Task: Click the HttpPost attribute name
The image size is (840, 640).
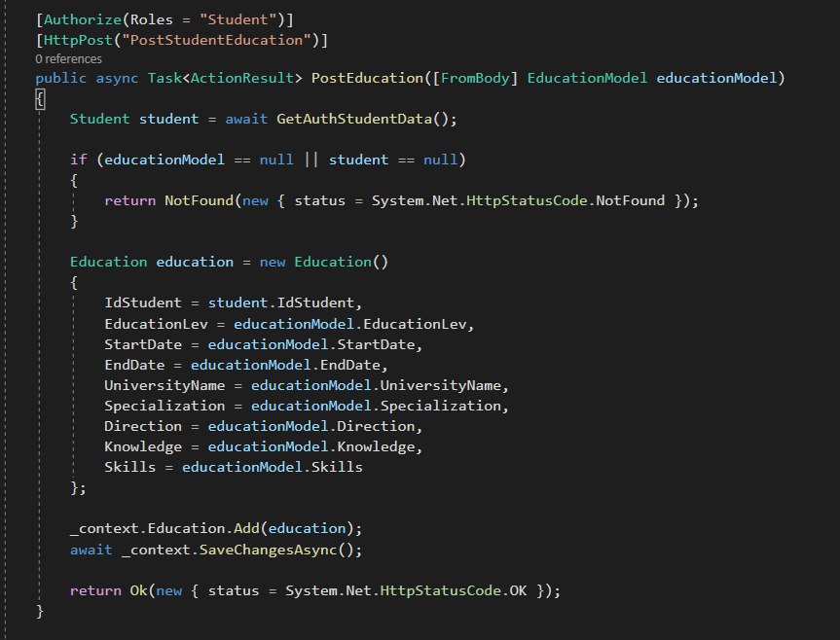Action: tap(78, 40)
